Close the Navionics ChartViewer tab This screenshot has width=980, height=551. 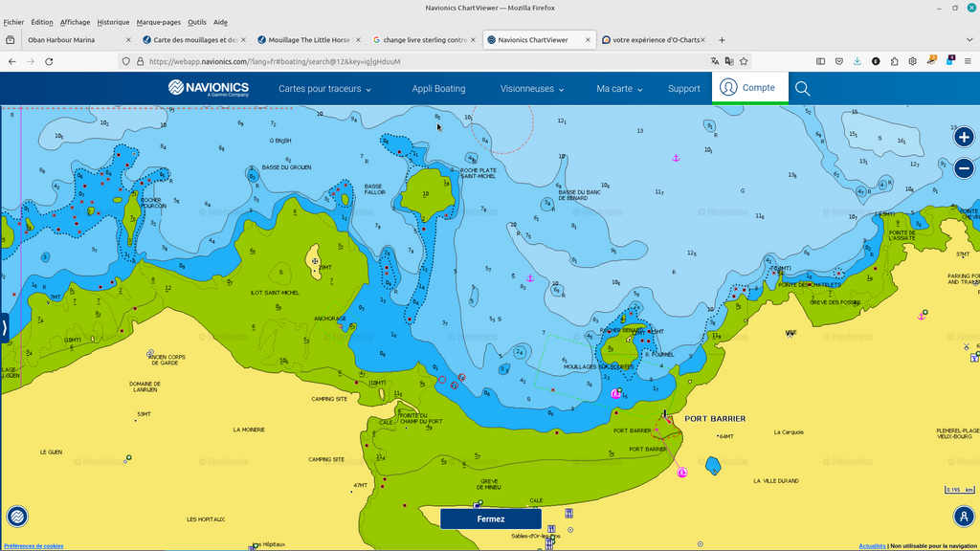[x=588, y=40]
